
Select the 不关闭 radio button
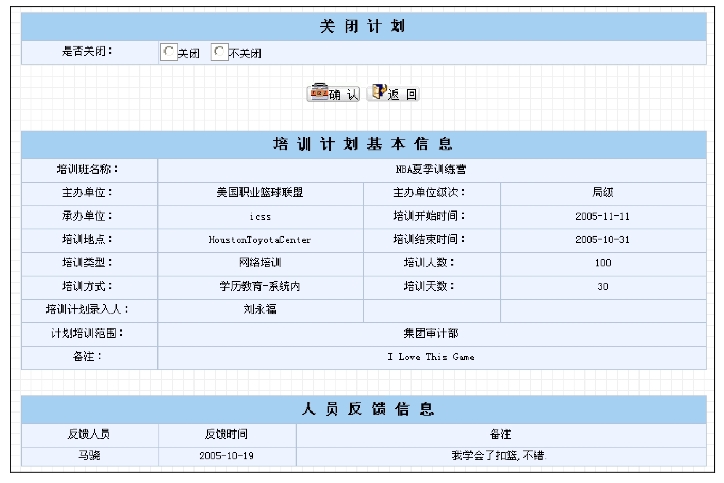[x=219, y=52]
